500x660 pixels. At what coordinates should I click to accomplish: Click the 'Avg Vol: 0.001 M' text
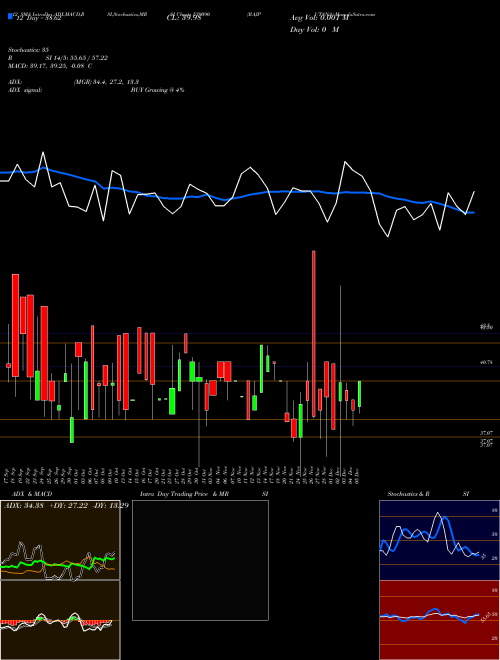coord(319,18)
